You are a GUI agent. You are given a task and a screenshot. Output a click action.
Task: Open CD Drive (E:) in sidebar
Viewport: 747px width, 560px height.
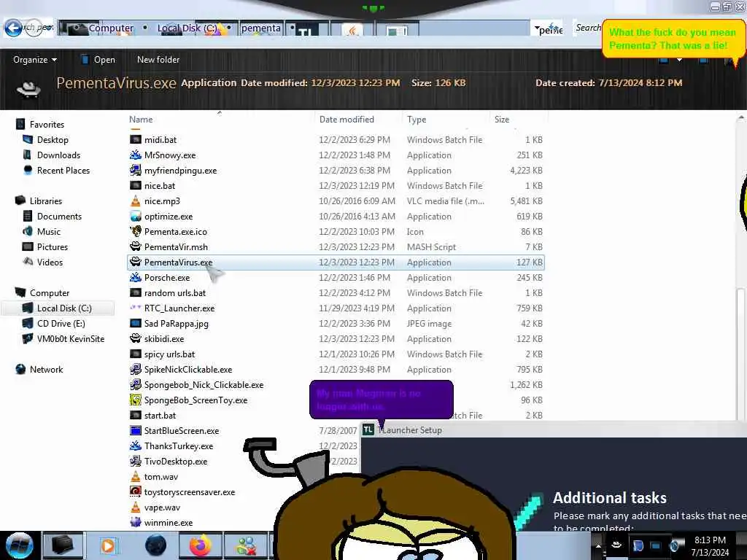click(x=61, y=323)
